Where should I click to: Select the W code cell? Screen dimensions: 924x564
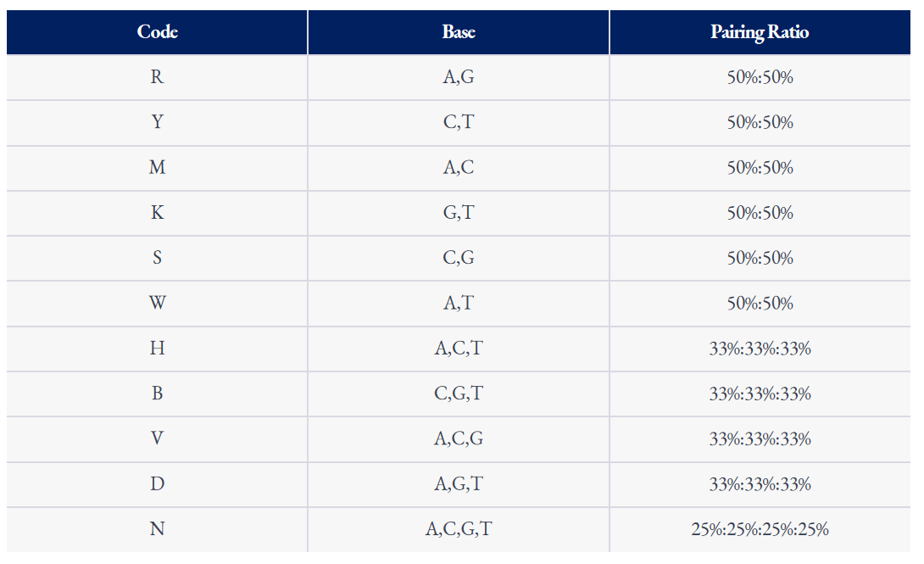pos(157,304)
